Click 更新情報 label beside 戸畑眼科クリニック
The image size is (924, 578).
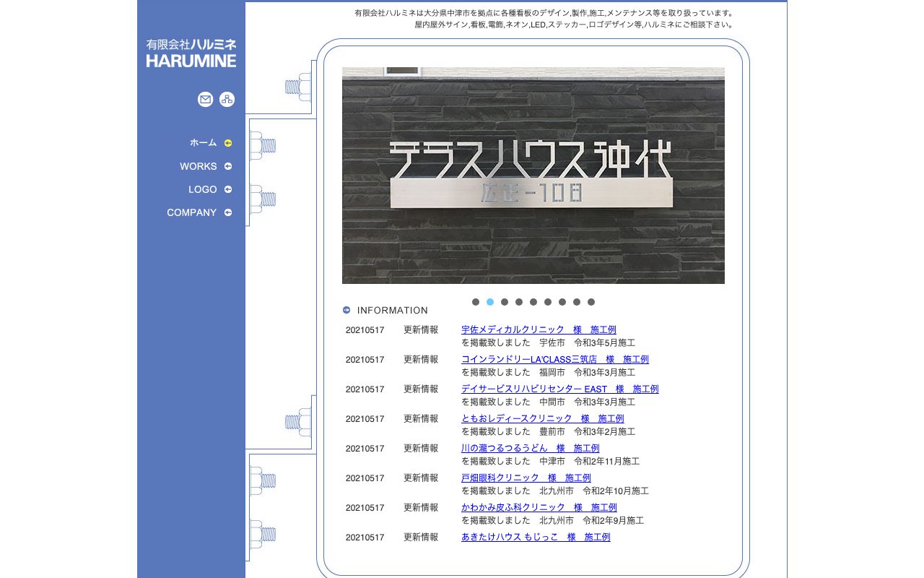421,478
